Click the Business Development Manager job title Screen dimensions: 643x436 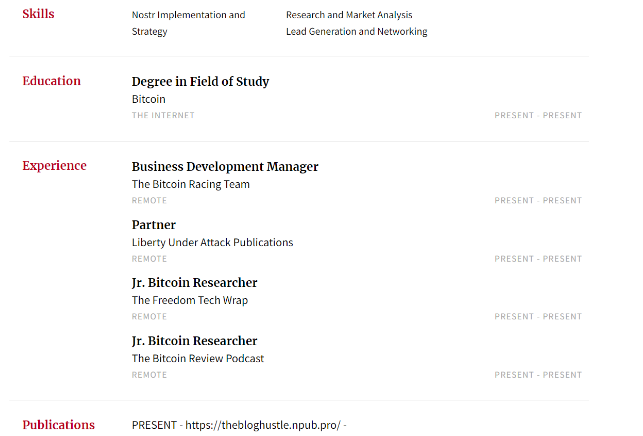[x=225, y=167]
